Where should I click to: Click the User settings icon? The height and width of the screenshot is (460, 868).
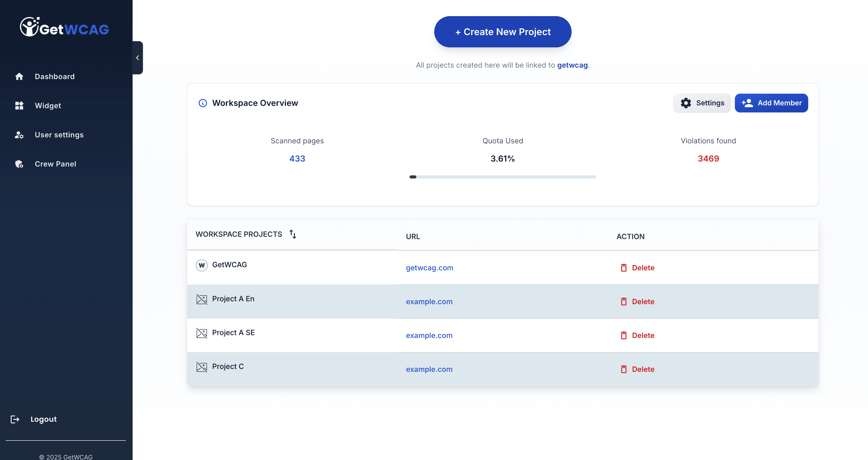19,135
